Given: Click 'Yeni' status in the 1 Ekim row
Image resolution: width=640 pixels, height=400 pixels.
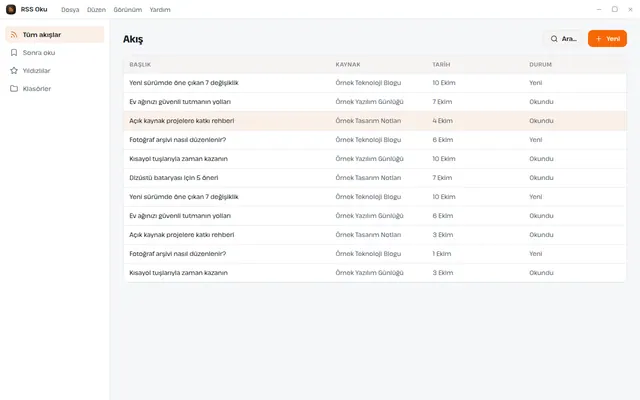Looking at the screenshot, I should click(536, 254).
